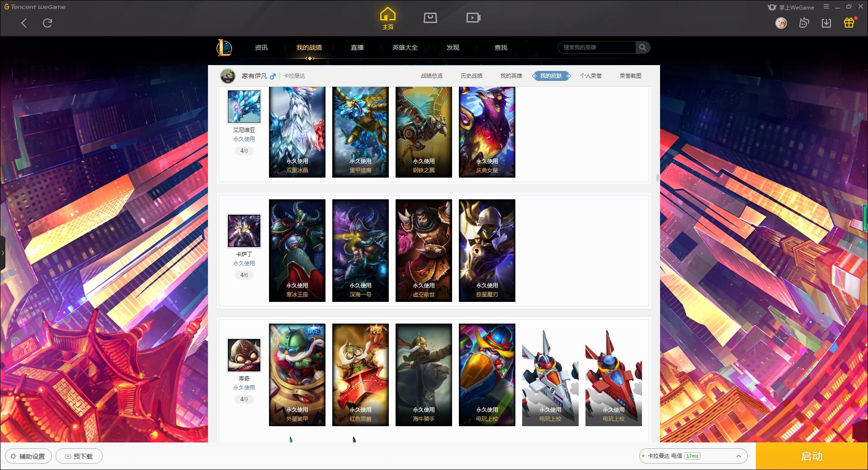Screen dimensions: 868x470
Task: Click the 4/9 skin count badge
Action: click(x=244, y=399)
